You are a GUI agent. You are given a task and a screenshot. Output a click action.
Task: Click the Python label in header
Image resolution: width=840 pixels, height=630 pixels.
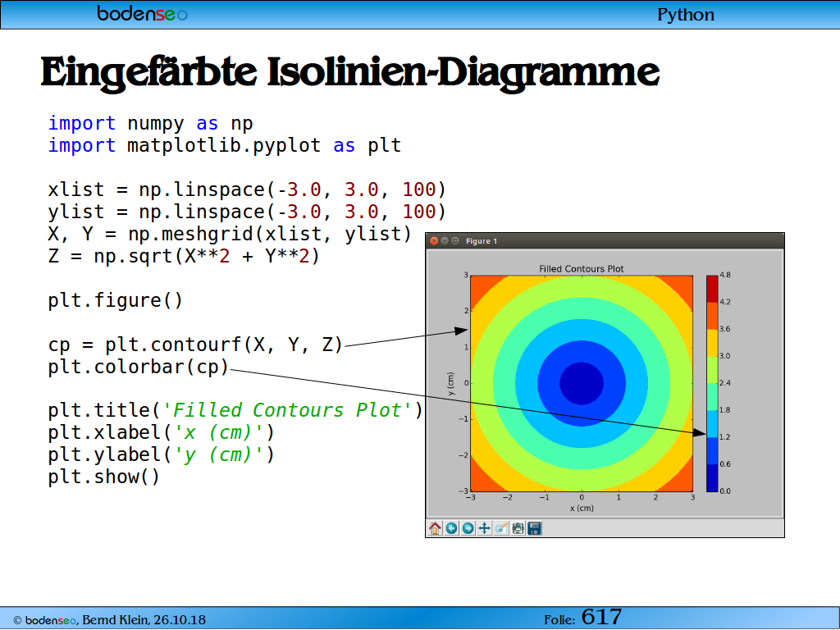click(x=685, y=15)
